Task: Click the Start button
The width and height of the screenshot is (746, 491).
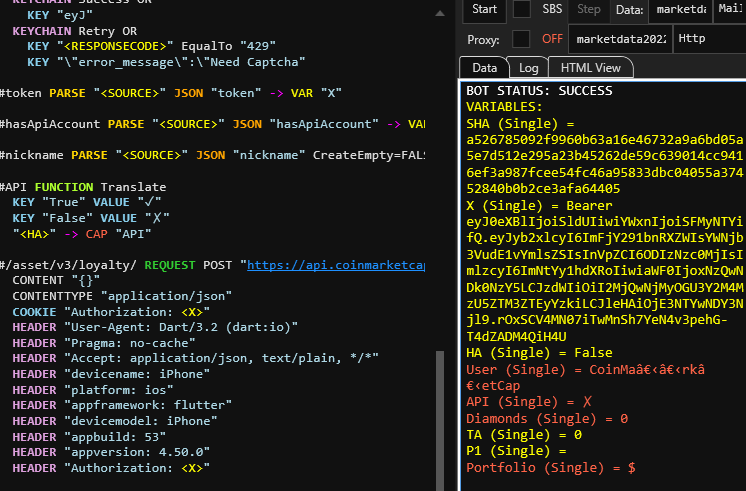Action: point(484,10)
